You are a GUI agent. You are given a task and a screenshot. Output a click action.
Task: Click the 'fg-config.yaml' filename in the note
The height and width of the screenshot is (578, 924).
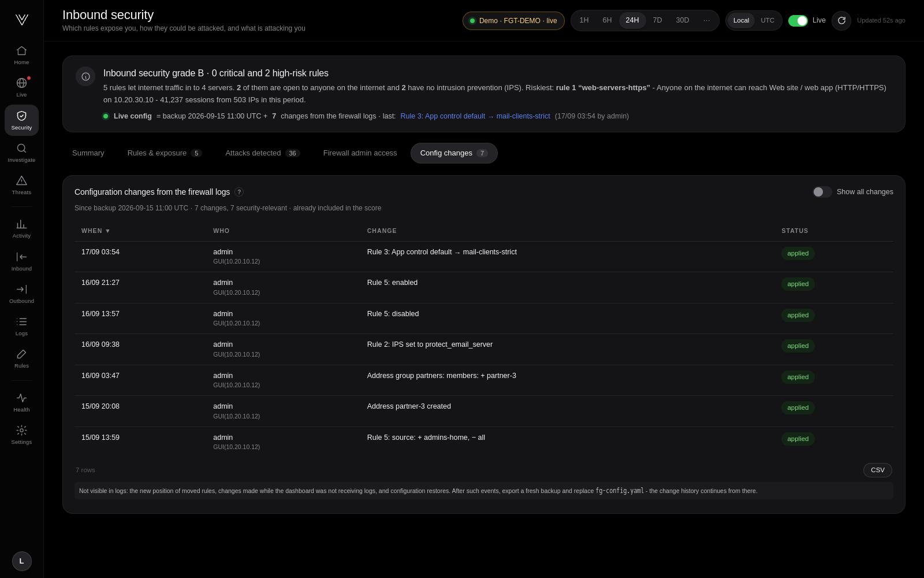[x=620, y=491]
